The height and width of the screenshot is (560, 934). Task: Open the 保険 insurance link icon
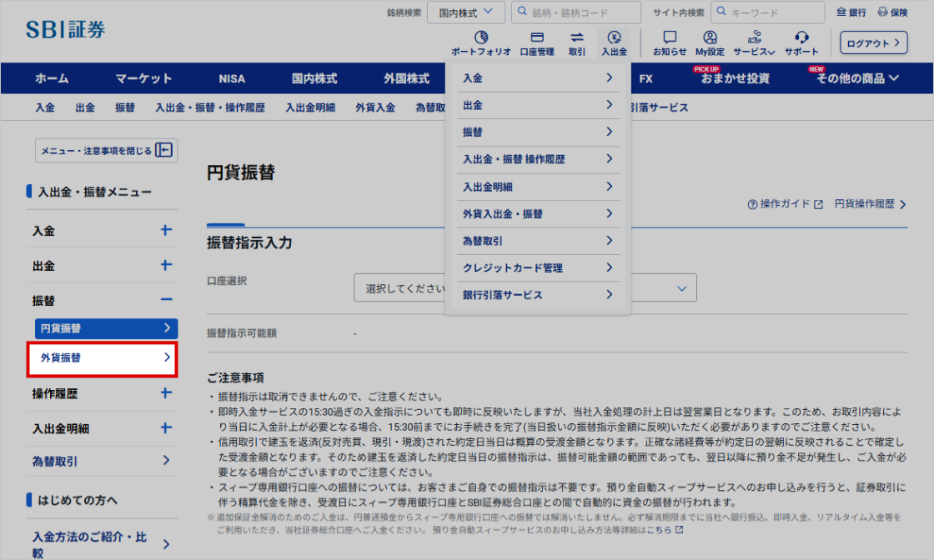point(892,12)
